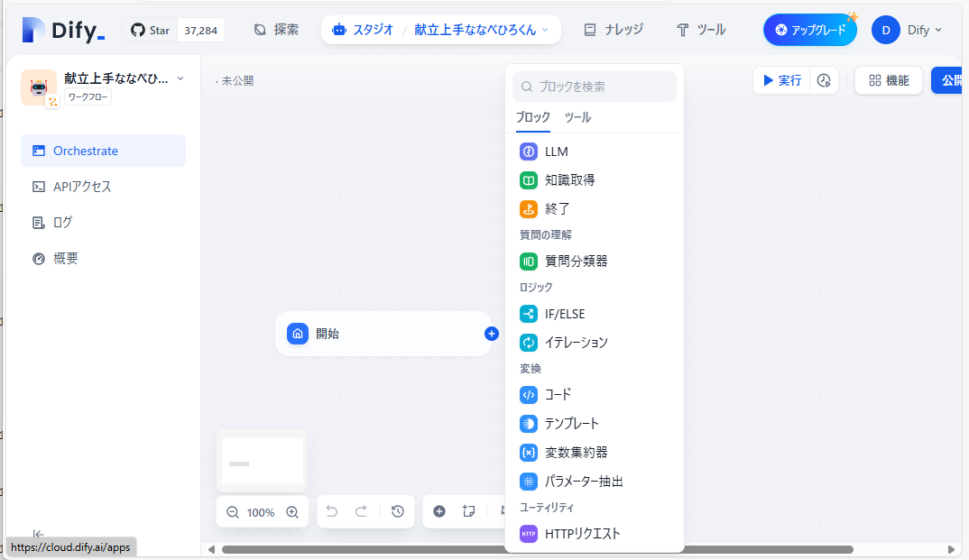
Task: Click the add block plus button in toolbar
Action: (x=439, y=511)
